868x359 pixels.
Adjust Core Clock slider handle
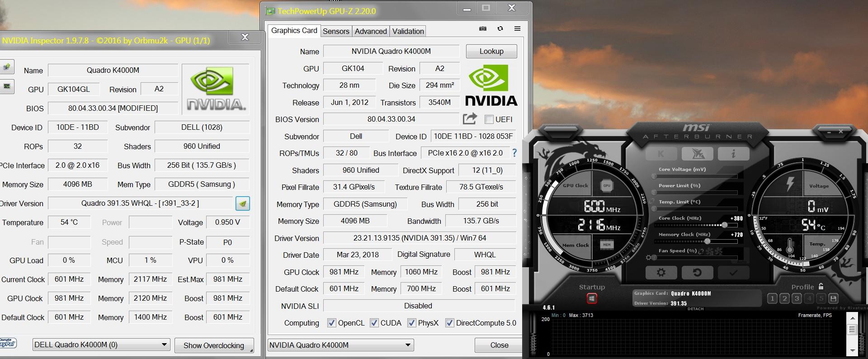(725, 225)
